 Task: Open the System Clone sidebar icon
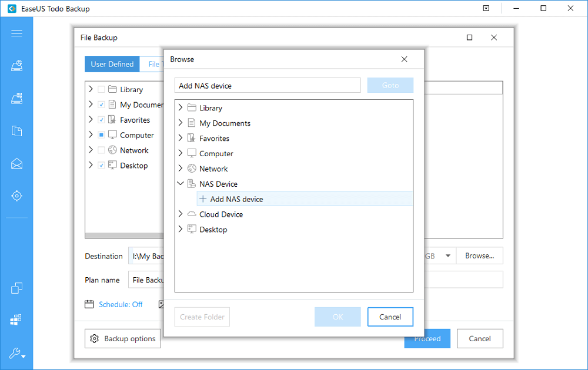tap(16, 319)
